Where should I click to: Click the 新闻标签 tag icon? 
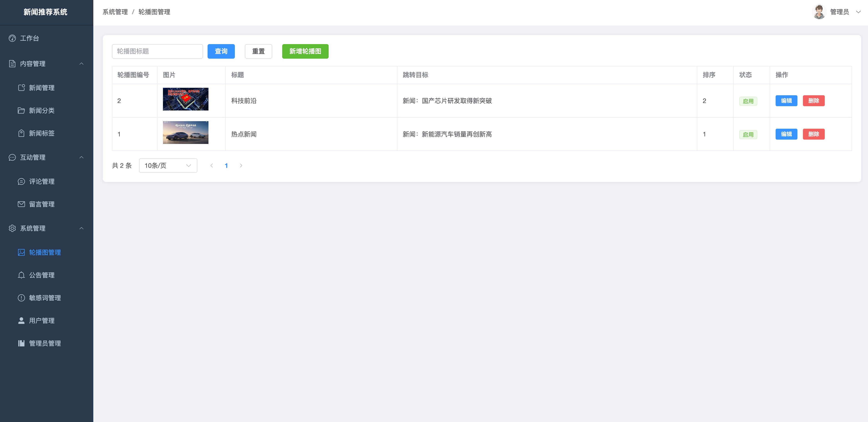point(21,133)
